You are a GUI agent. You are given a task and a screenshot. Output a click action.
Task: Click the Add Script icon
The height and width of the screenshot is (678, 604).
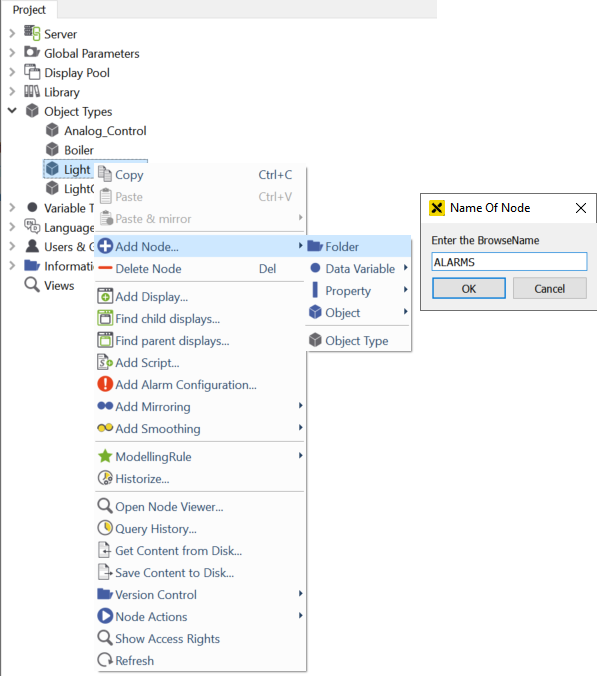pos(105,363)
